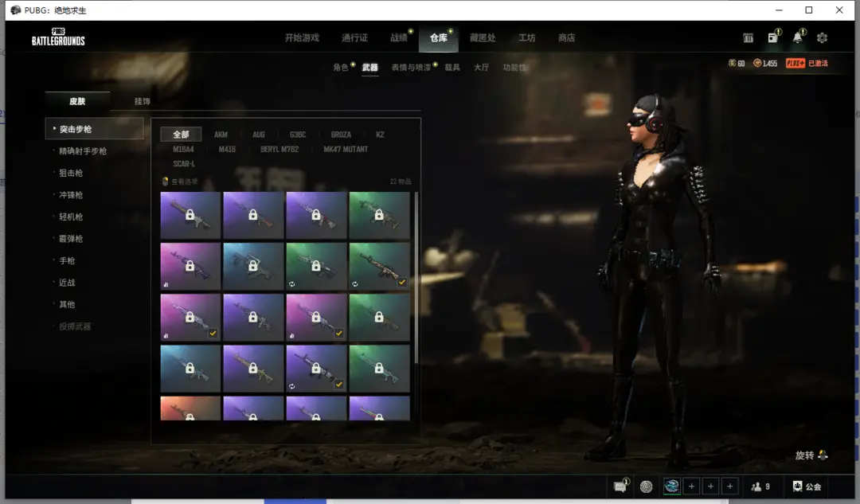Select the first locked skin in the top row
This screenshot has height=504, width=860.
[x=190, y=215]
